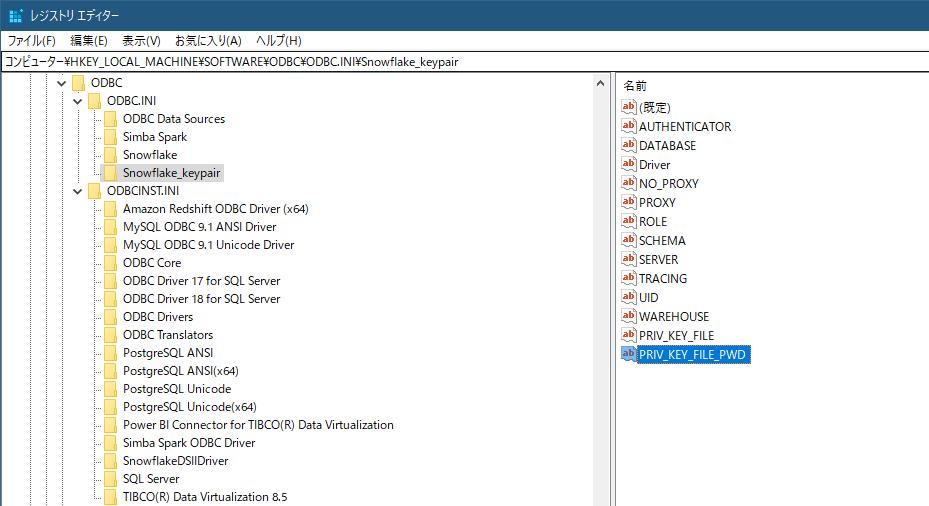Click the folder icon of SnowflakeDSIIDriver
Screen dimensions: 929x506
click(x=110, y=460)
